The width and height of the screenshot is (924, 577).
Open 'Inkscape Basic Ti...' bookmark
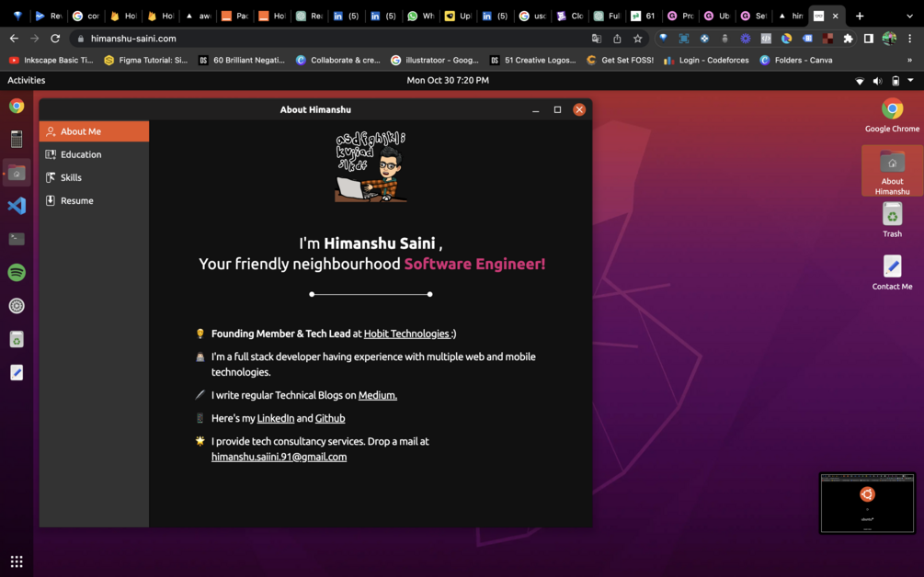click(51, 60)
